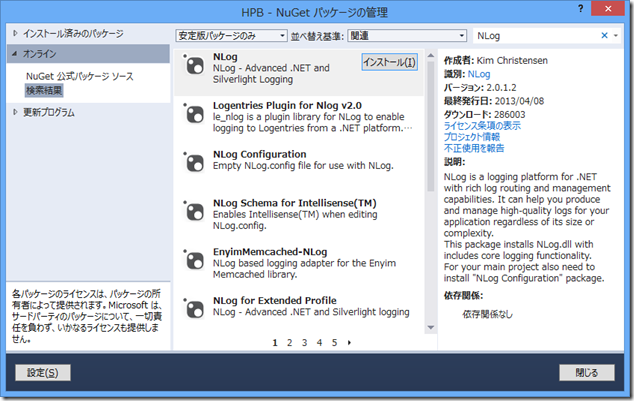Click the download count 286003

pos(509,114)
